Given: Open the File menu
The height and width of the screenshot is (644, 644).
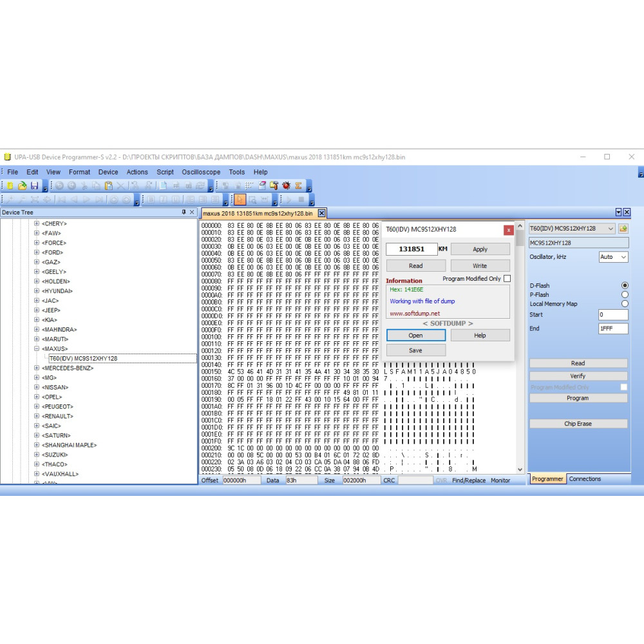Looking at the screenshot, I should click(12, 172).
